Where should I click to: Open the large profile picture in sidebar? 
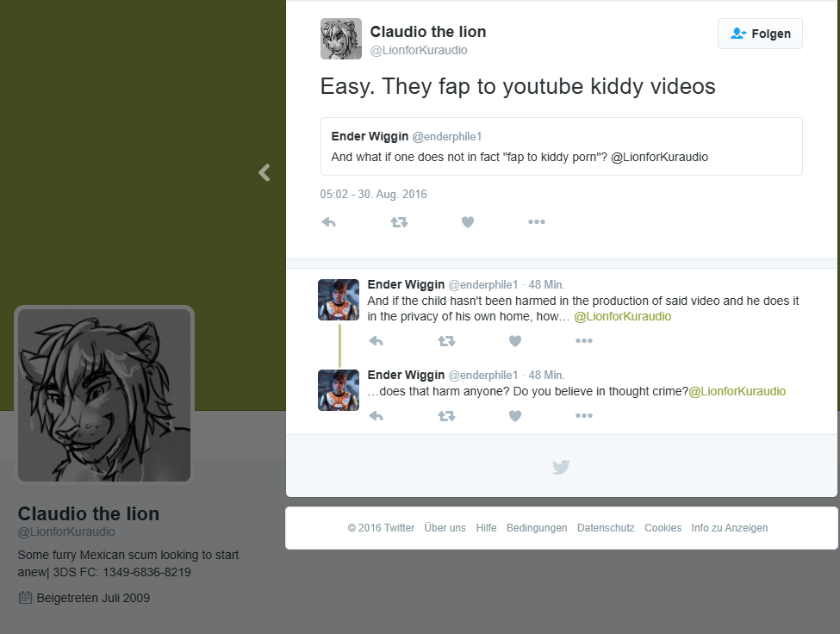point(104,395)
